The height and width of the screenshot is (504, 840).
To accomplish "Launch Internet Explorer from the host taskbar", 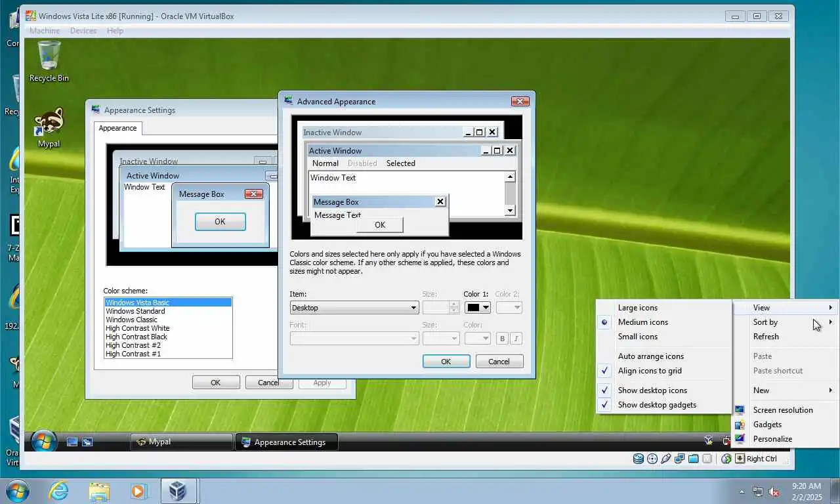I will tap(58, 491).
